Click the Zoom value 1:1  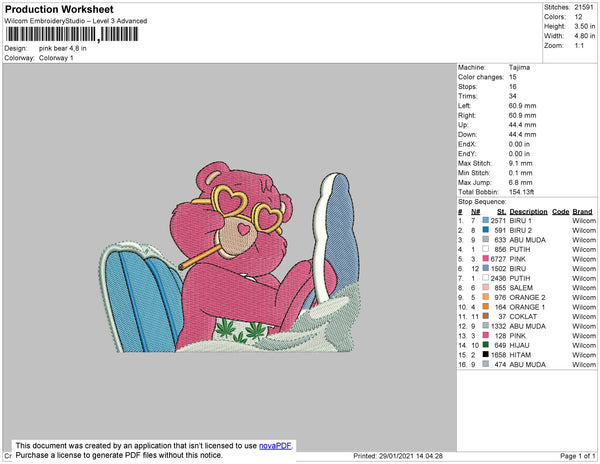(579, 46)
